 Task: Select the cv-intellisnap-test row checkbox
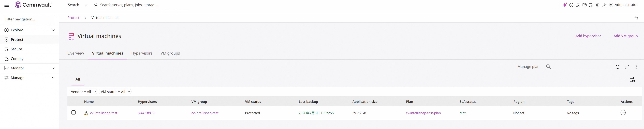(x=74, y=112)
